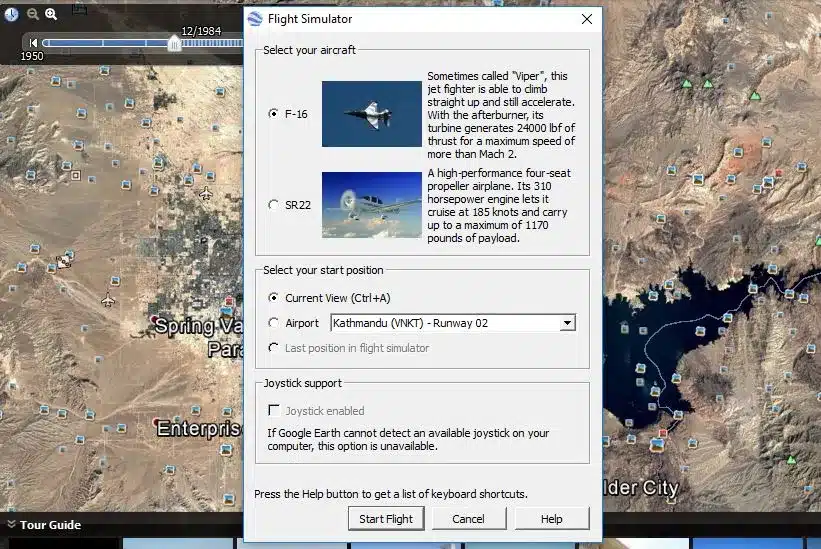Open Help for keyboard shortcuts
The width and height of the screenshot is (821, 549).
point(551,519)
